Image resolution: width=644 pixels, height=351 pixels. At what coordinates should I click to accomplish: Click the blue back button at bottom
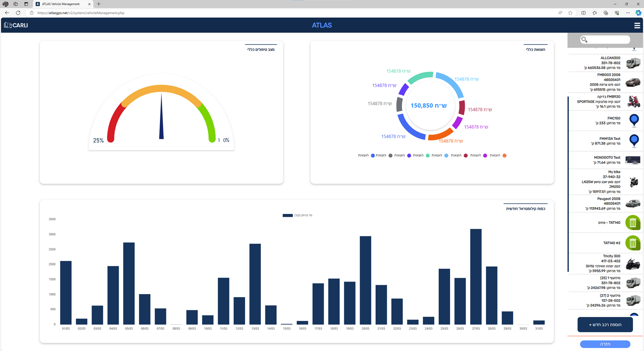(x=605, y=344)
